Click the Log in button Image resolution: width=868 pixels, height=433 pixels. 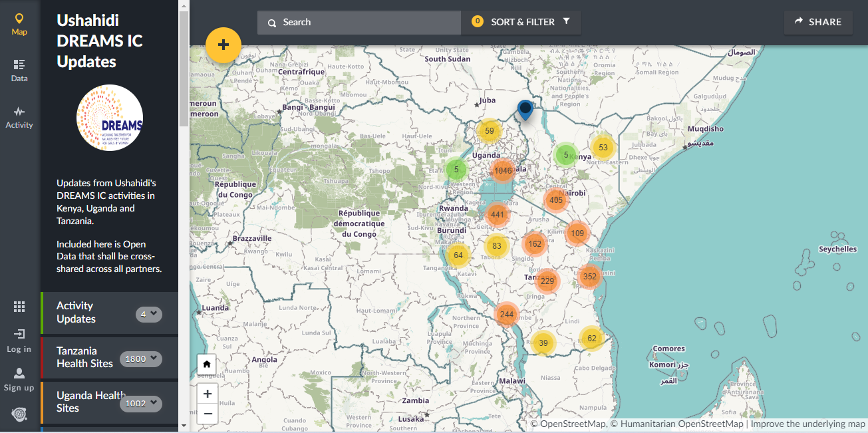(19, 340)
